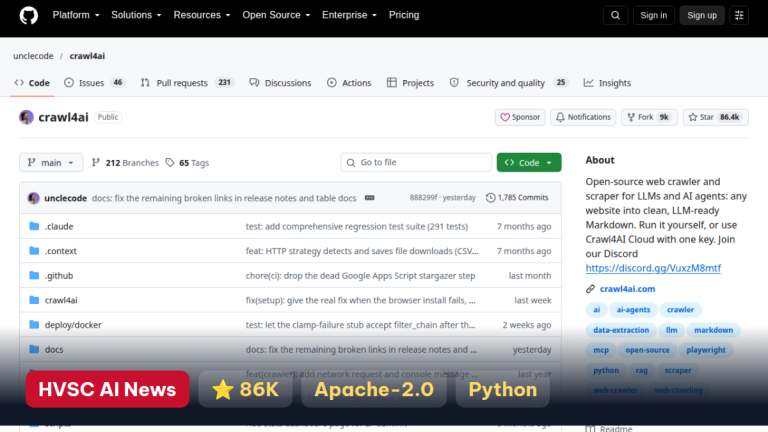This screenshot has width=768, height=432.
Task: Click the tag icon beside 65 Tags
Action: (x=170, y=163)
